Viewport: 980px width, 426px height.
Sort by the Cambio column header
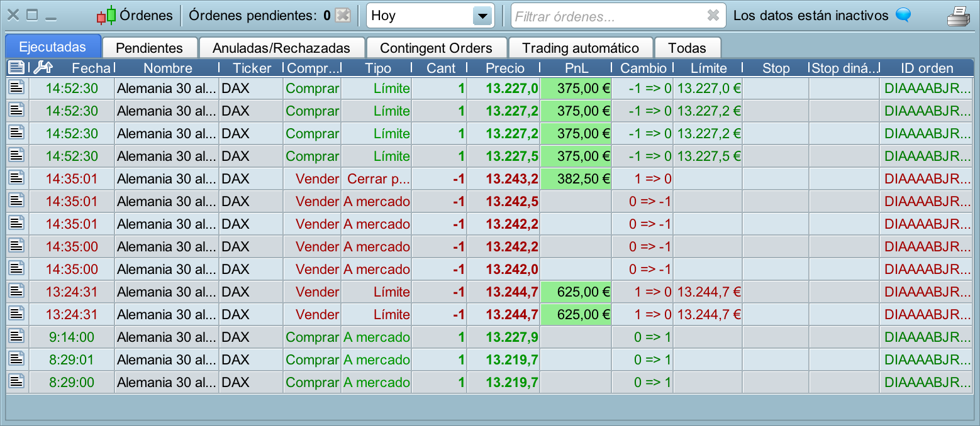(643, 68)
